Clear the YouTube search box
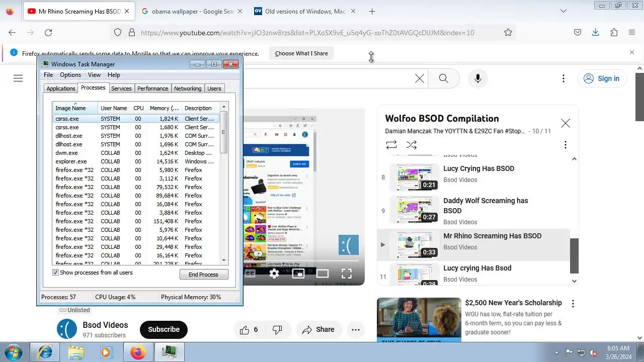644x362 pixels. coord(420,78)
